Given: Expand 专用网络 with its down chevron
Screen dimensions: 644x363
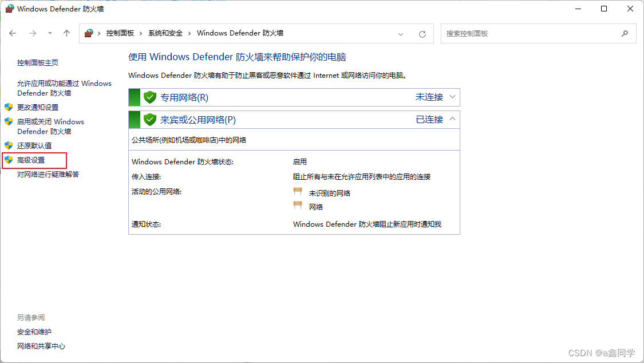Looking at the screenshot, I should [x=453, y=97].
